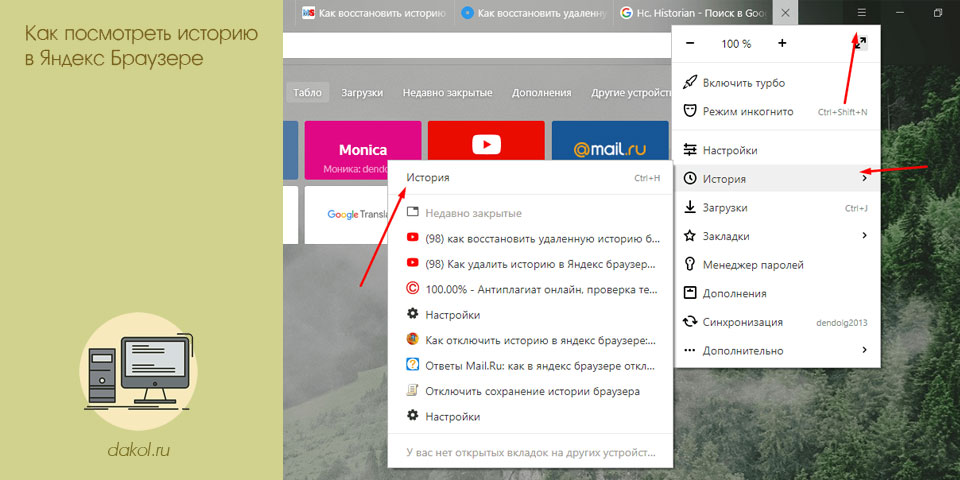Image resolution: width=960 pixels, height=480 pixels.
Task: Open the Ответы Mail.Ru history entry
Action: click(x=531, y=366)
